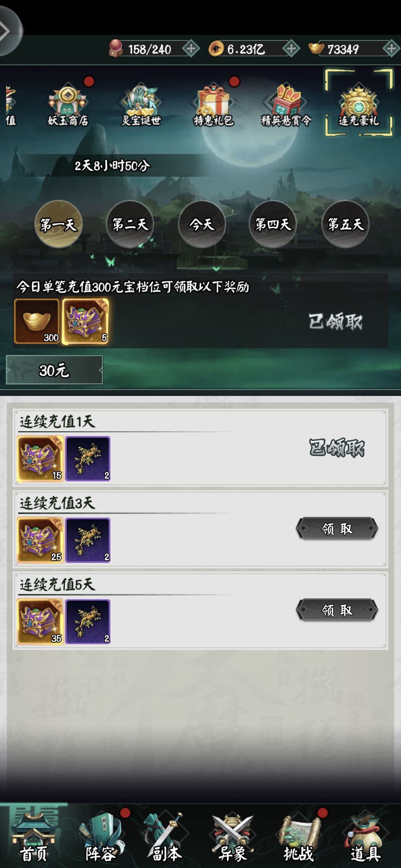Open the 特惠礼包 gift box icon
401x868 pixels.
pyautogui.click(x=213, y=105)
